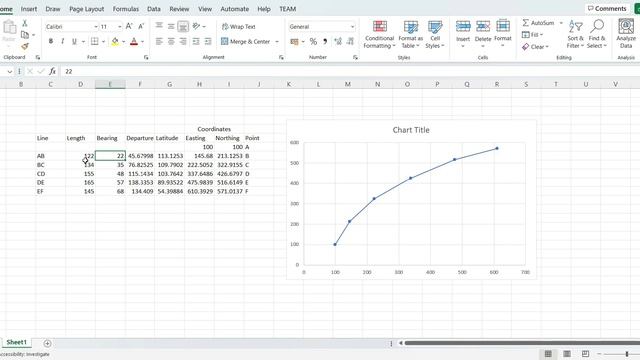The width and height of the screenshot is (640, 360).
Task: Decrease font size with smaller A icon
Action: point(141,27)
